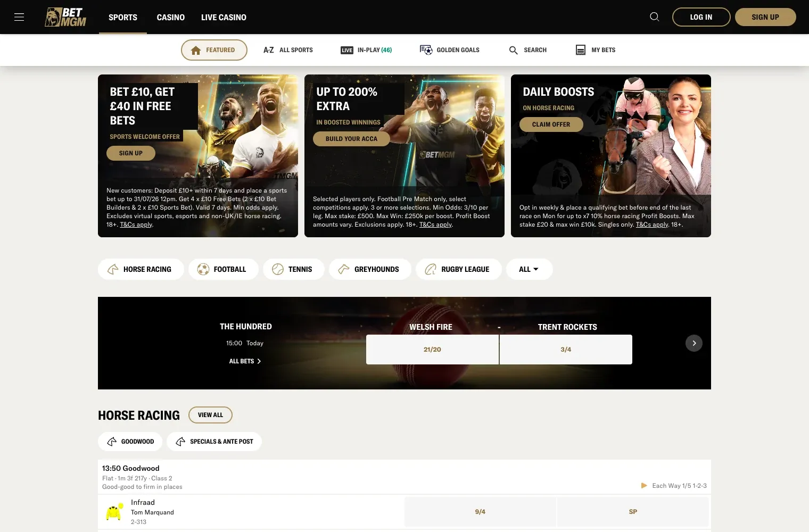Click Build Your Acca button
Screen dimensions: 809x532
pyautogui.click(x=351, y=139)
